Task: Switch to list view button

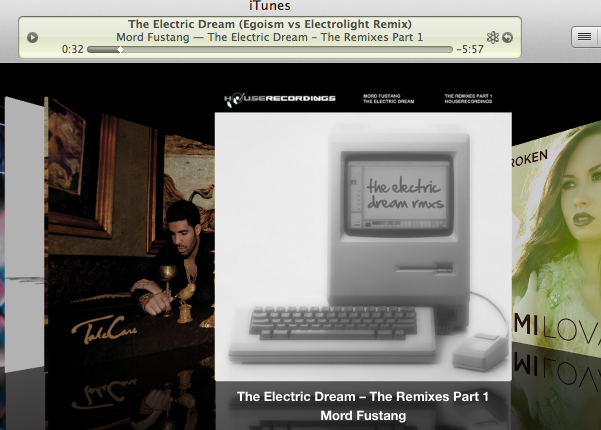Action: pos(584,37)
